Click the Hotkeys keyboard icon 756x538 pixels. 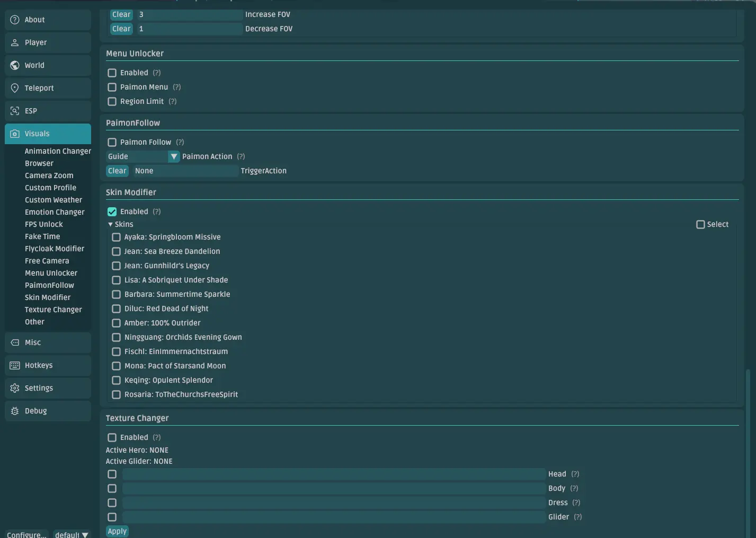pyautogui.click(x=15, y=365)
